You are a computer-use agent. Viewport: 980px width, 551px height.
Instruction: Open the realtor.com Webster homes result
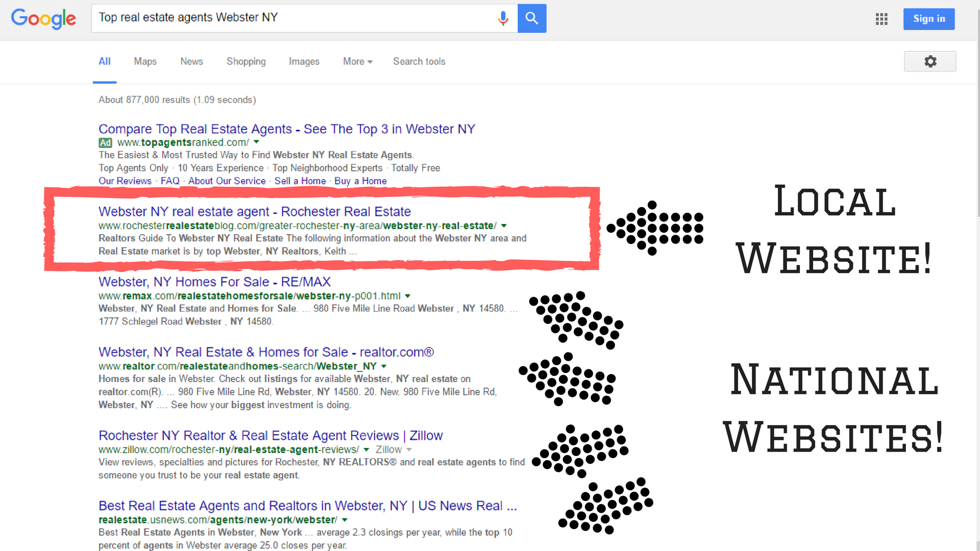click(x=266, y=353)
